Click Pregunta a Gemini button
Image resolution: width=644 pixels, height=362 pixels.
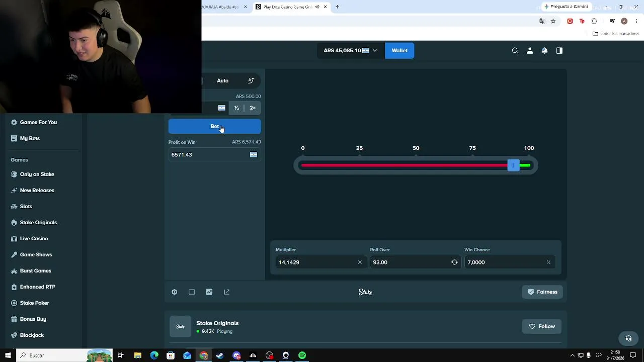(566, 7)
